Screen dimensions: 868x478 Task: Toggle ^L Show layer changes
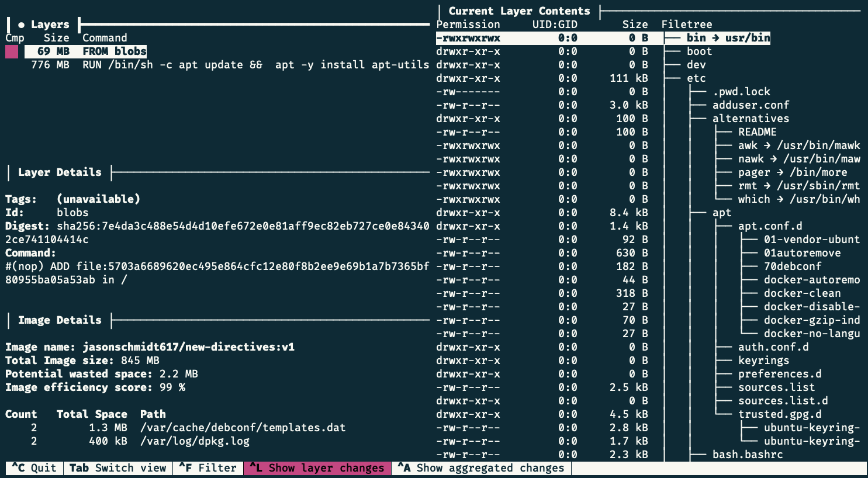(x=317, y=468)
